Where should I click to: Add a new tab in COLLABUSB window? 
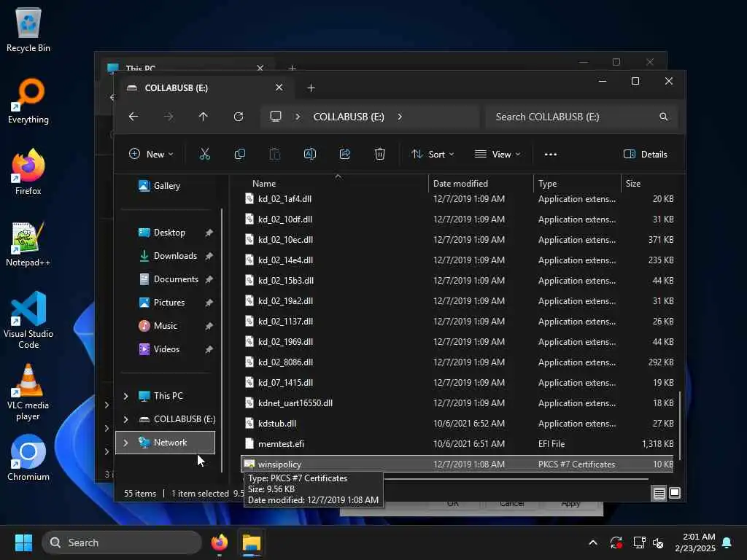coord(311,88)
